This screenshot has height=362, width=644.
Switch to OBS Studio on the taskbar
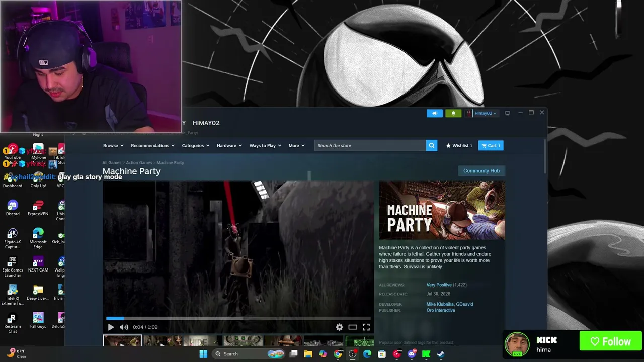point(352,354)
